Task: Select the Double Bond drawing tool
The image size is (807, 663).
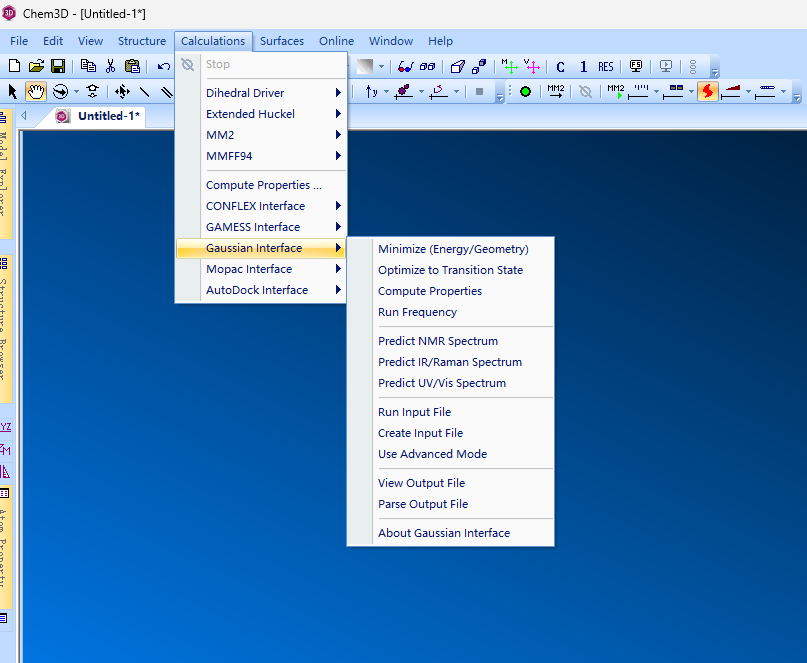Action: click(166, 92)
